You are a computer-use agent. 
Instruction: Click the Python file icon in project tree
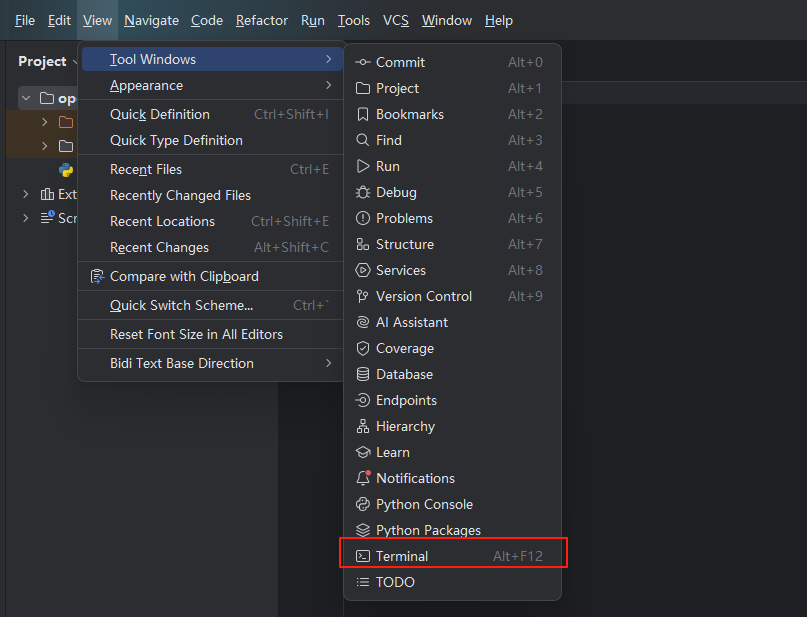tap(66, 170)
